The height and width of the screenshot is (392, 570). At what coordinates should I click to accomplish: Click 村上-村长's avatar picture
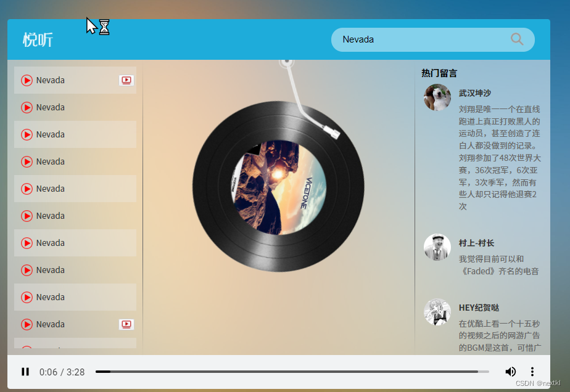(x=437, y=248)
